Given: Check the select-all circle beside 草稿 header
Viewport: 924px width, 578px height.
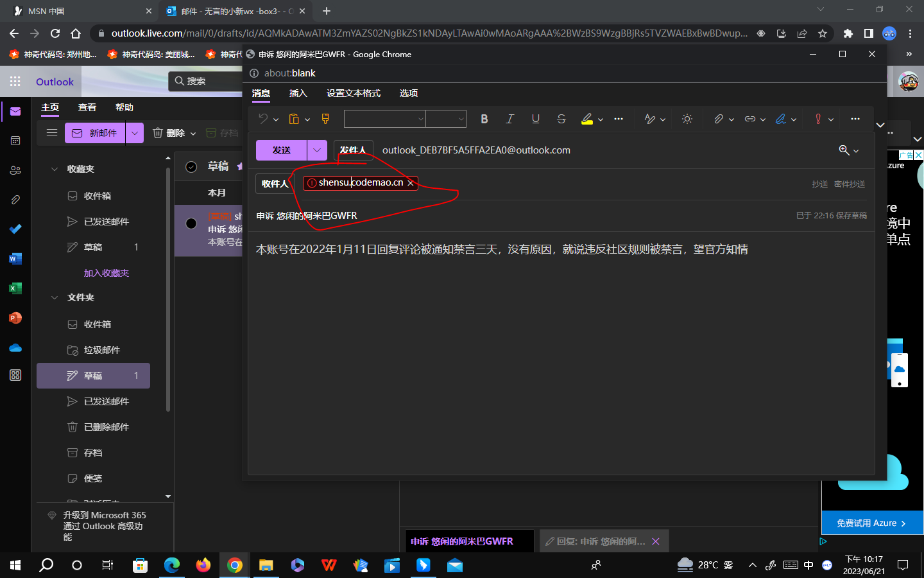Looking at the screenshot, I should tap(191, 167).
